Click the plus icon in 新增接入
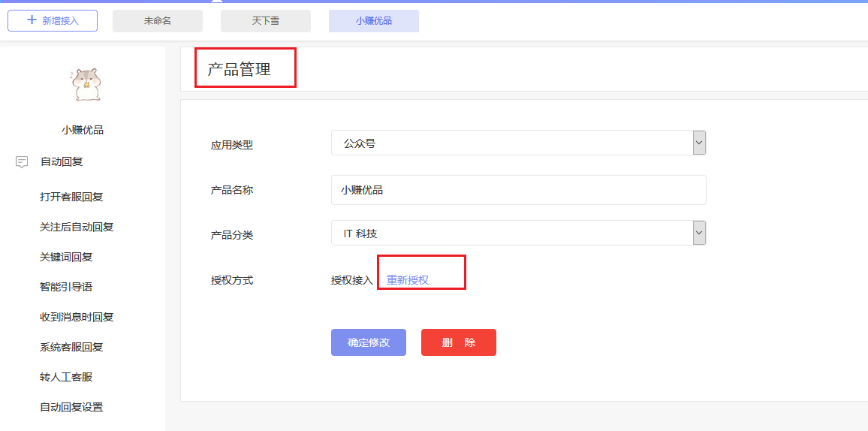868x431 pixels. (32, 20)
